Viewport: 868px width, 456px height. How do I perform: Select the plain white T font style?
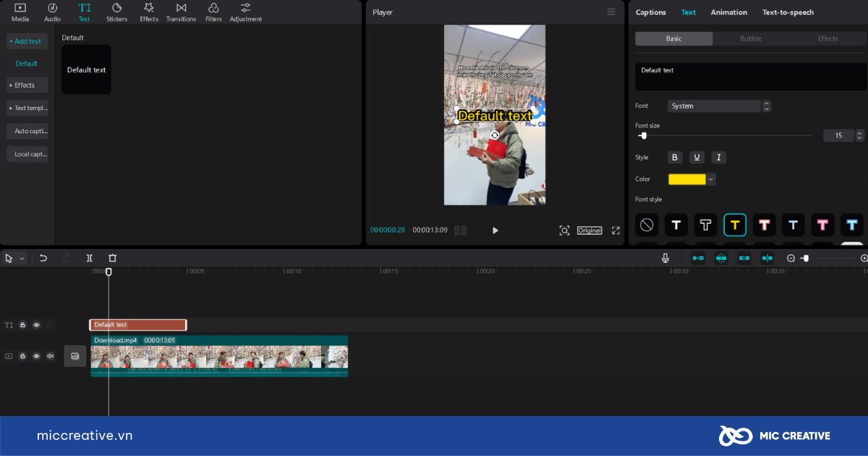click(x=676, y=225)
